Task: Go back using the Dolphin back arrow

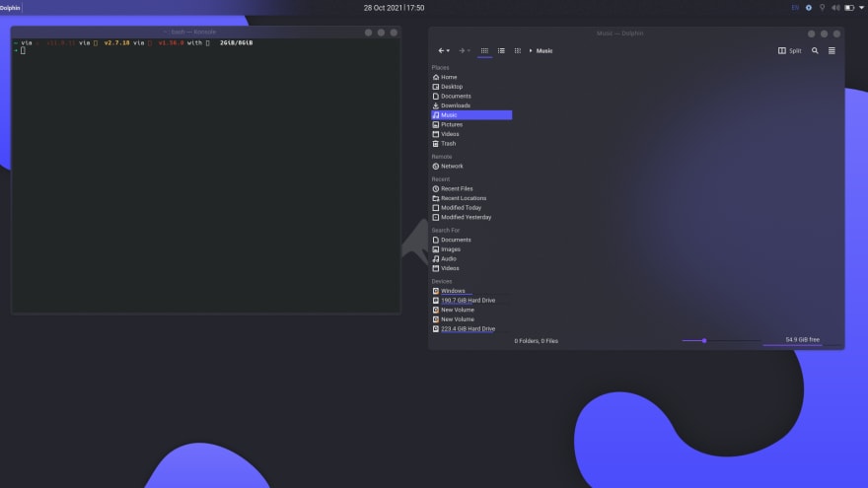Action: (x=441, y=50)
